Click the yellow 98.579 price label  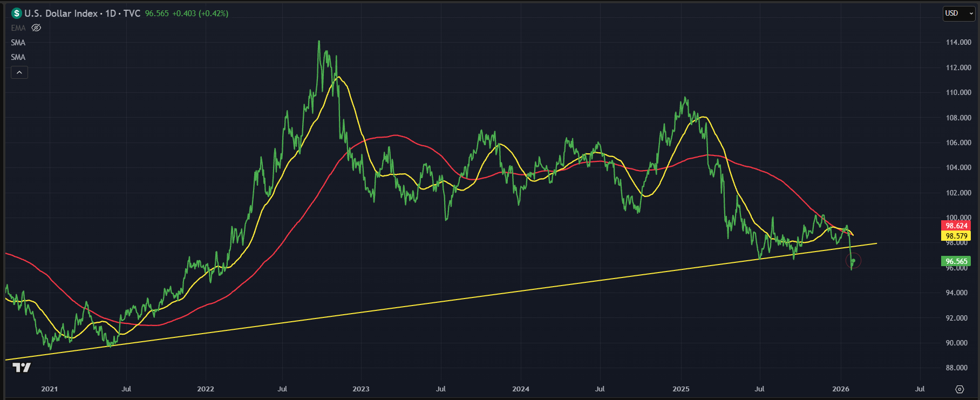(956, 236)
